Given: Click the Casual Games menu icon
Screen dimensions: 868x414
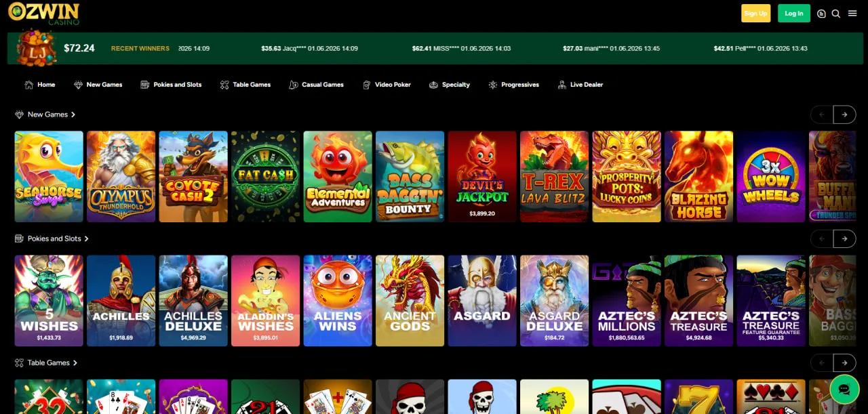Looking at the screenshot, I should [294, 85].
